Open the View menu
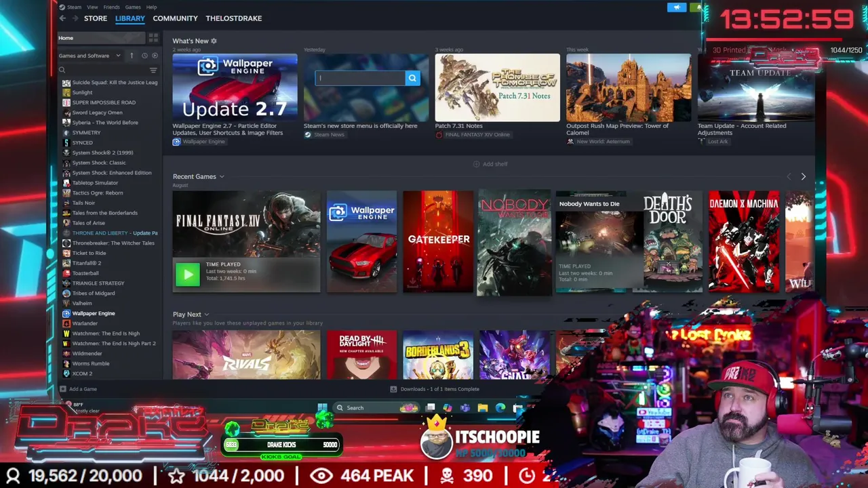This screenshot has height=488, width=868. (x=92, y=7)
